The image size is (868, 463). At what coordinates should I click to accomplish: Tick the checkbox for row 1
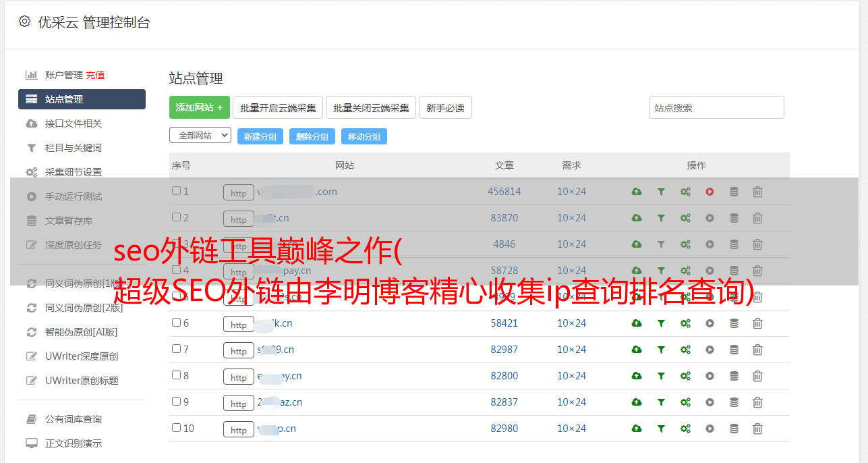point(176,191)
